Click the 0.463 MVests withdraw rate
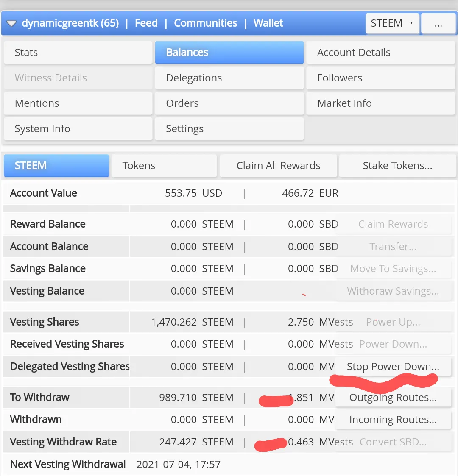This screenshot has height=476, width=458. click(321, 442)
